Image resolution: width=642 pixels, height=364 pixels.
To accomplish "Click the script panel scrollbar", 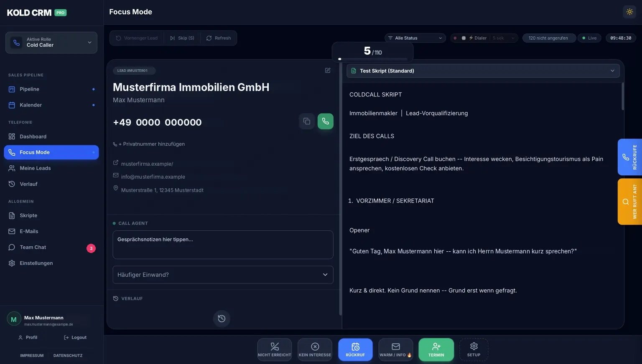I will (x=623, y=96).
